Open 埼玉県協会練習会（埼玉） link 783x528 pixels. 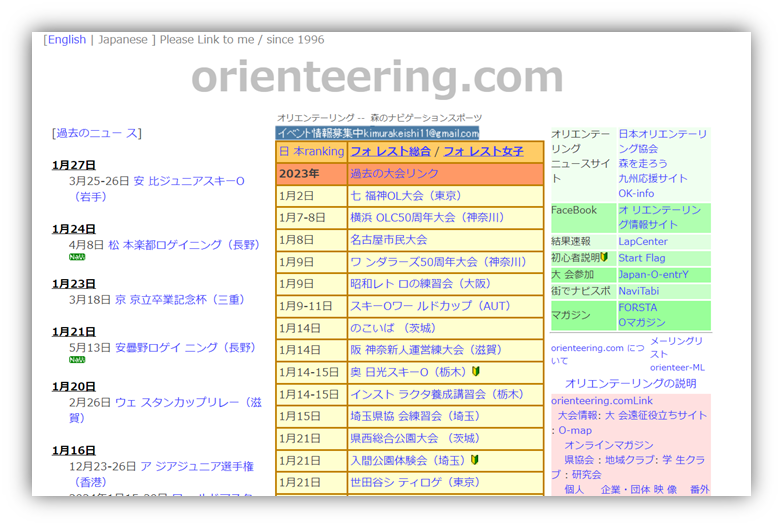pyautogui.click(x=415, y=416)
